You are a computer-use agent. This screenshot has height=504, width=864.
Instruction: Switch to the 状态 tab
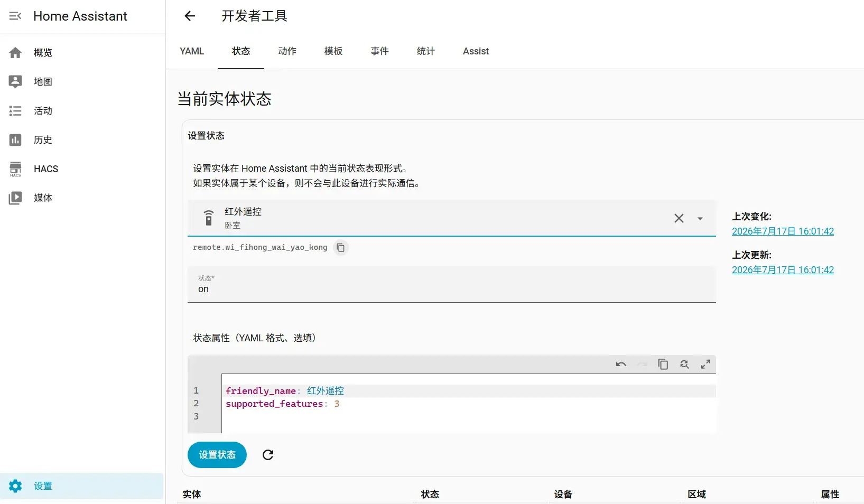pos(241,51)
